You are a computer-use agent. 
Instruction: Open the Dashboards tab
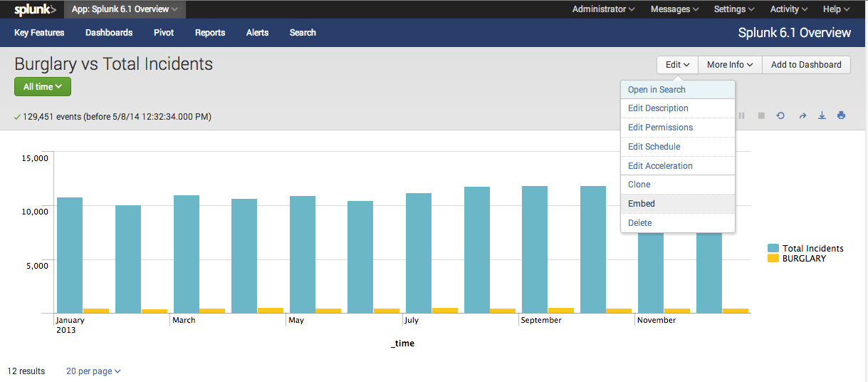pos(109,33)
